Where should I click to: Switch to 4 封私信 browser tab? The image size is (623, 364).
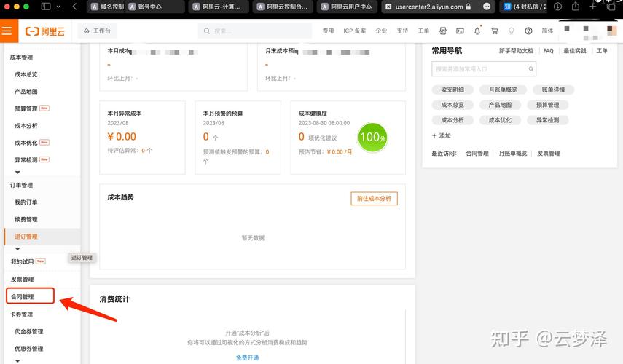pyautogui.click(x=525, y=7)
